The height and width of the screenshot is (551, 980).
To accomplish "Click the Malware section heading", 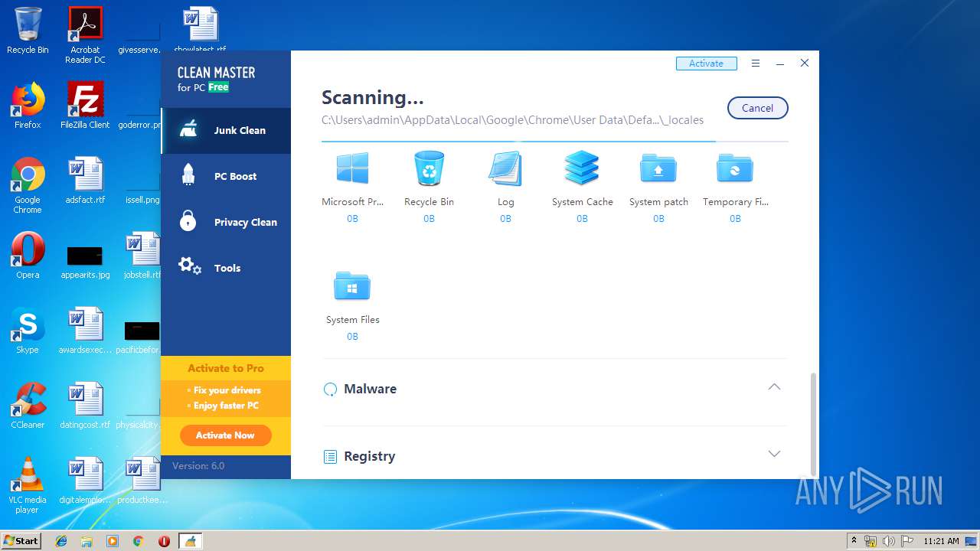I will 370,389.
